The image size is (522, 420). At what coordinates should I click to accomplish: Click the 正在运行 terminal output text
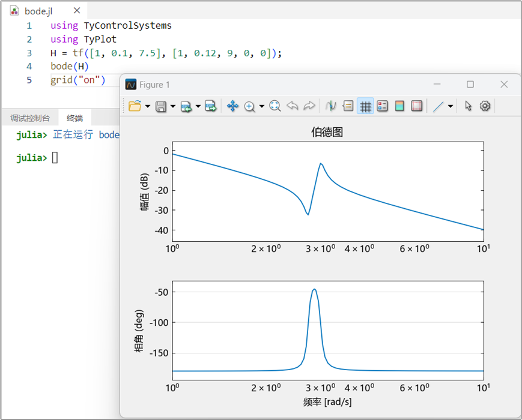click(73, 134)
